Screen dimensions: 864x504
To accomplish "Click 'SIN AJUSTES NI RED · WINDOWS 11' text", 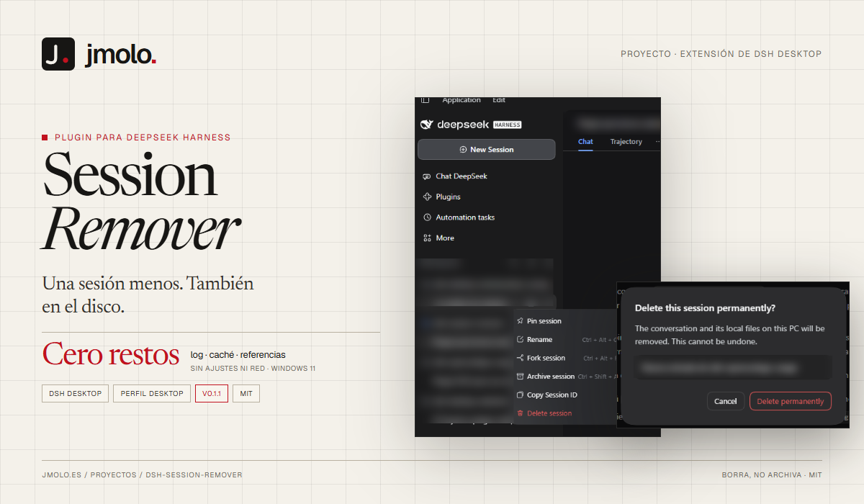I will pyautogui.click(x=253, y=369).
